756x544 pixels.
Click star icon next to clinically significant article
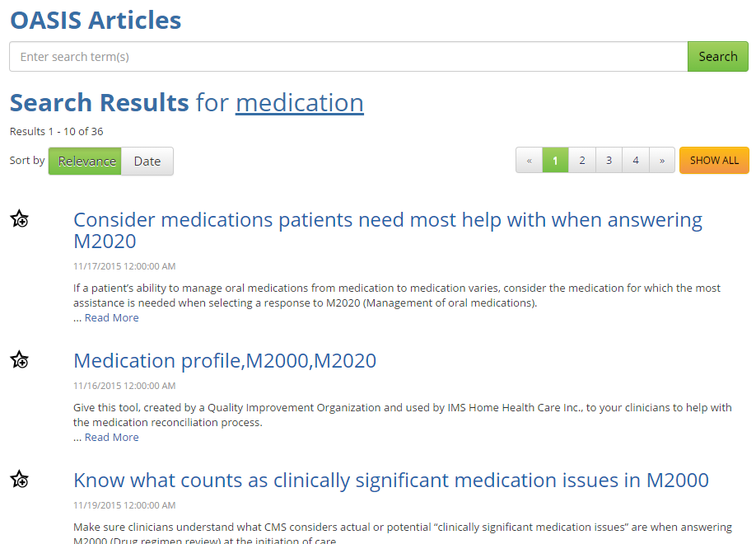(x=20, y=480)
